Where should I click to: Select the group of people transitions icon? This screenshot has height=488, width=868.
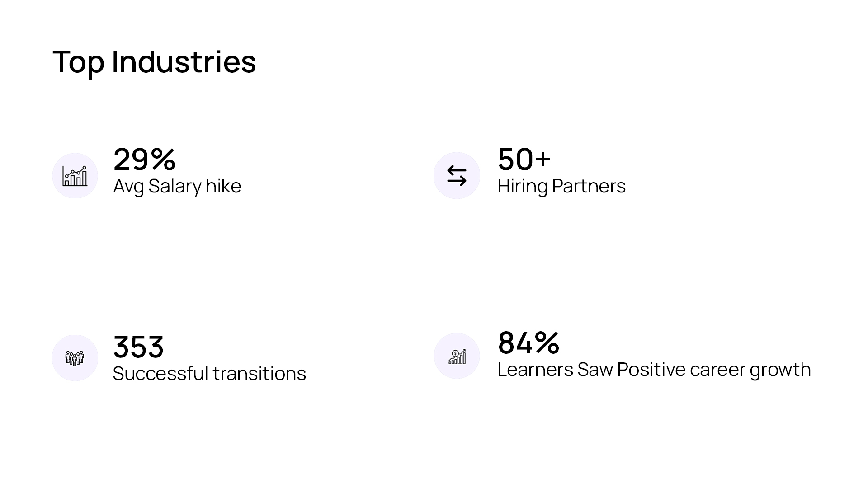75,358
